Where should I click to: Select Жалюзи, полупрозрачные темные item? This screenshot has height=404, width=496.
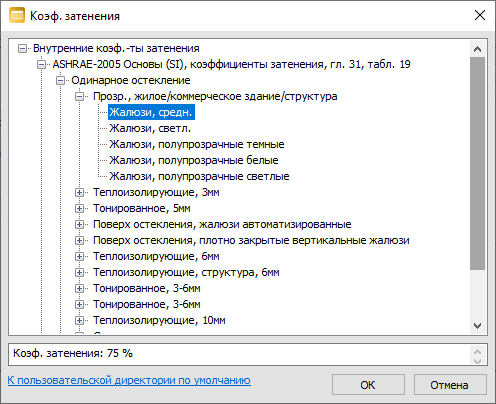(197, 144)
